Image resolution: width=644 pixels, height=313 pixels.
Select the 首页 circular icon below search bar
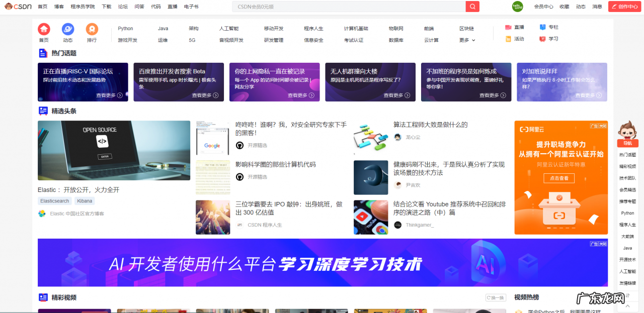[x=44, y=29]
